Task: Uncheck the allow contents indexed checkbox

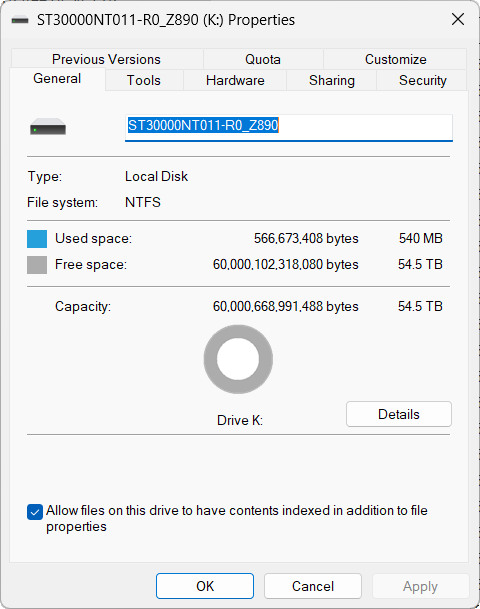Action: 35,512
